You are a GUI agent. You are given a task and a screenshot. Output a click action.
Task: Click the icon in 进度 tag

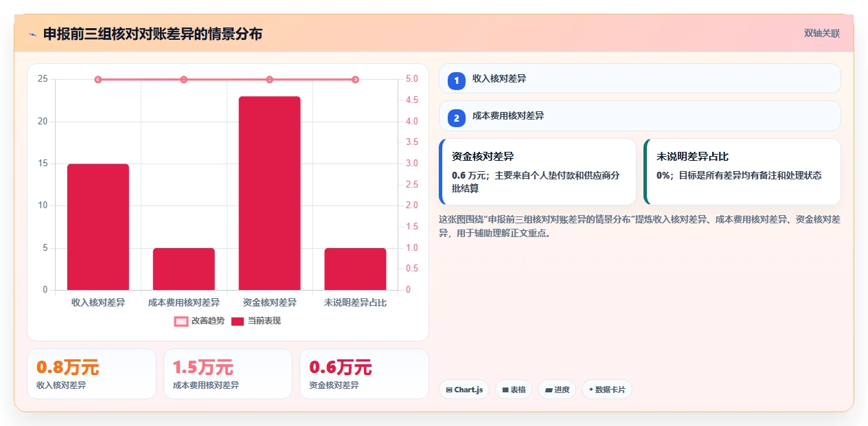549,390
